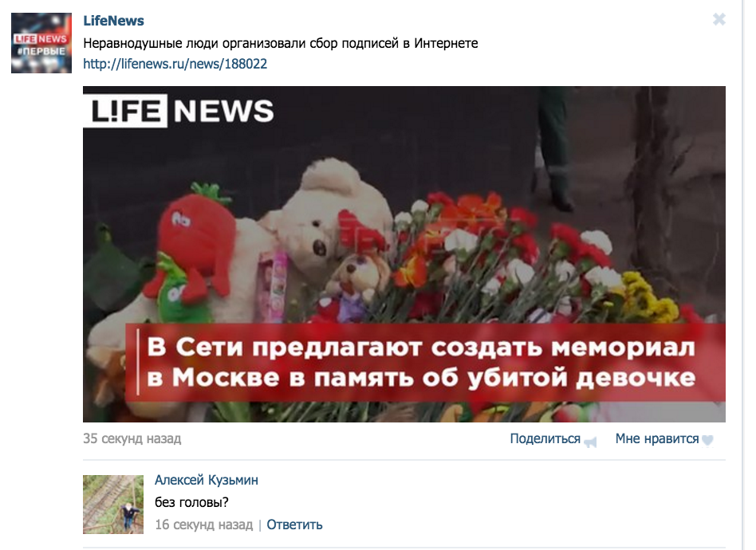Close the LifeNews post with the X icon

719,19
